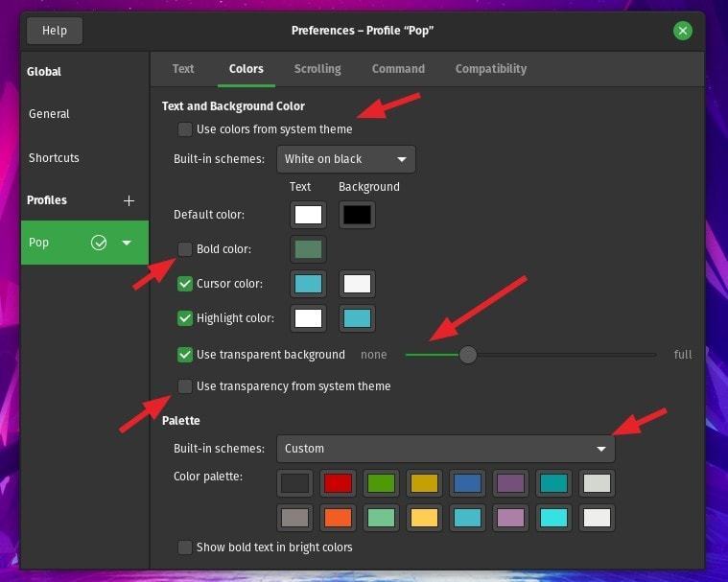This screenshot has height=582, width=728.
Task: Click the transparency slider handle
Action: [467, 355]
